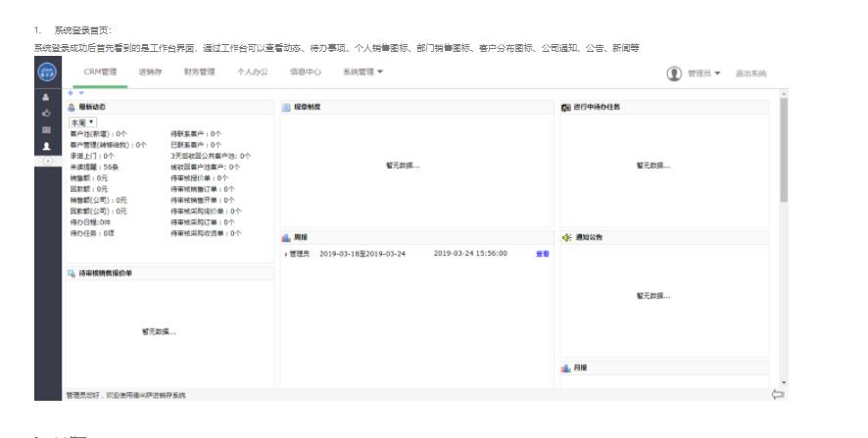
Task: Open the top people-group icon in the dark sidebar
Action: [x=46, y=97]
